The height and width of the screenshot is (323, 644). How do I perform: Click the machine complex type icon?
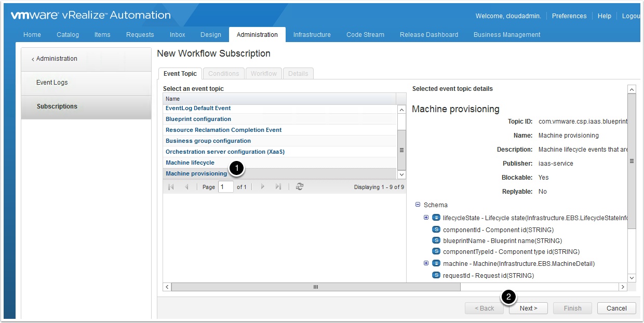(436, 263)
